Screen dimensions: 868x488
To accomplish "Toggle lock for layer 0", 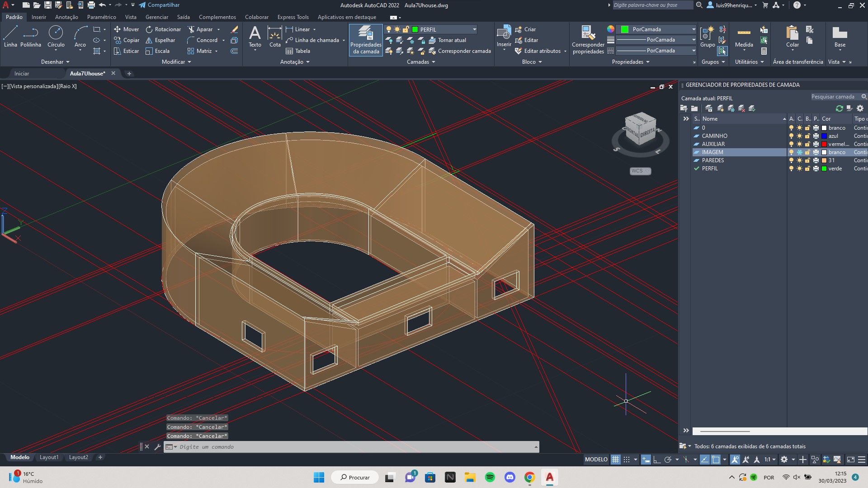I will tap(807, 128).
